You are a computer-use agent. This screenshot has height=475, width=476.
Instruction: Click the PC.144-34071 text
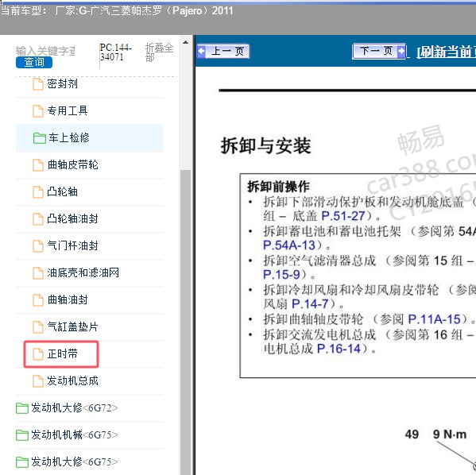116,52
